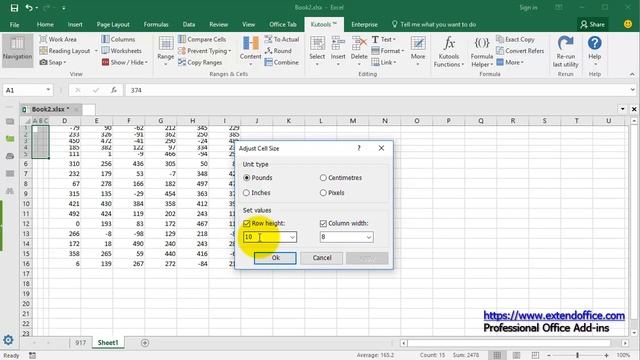
Task: Click the settings gear in the sidebar
Action: (8, 340)
